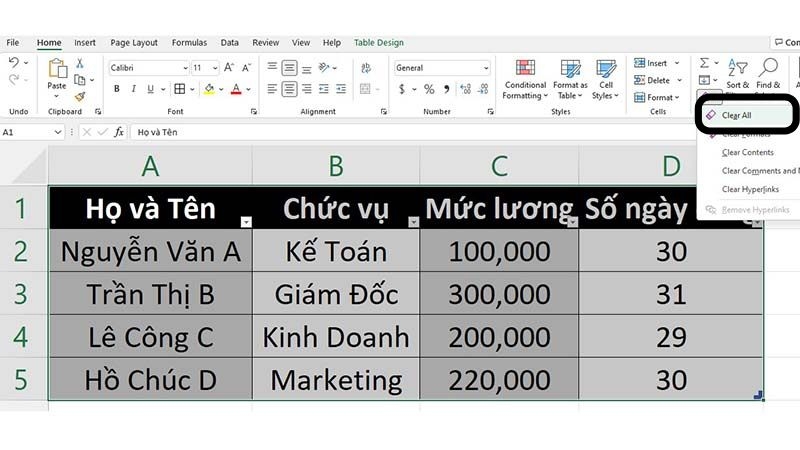The width and height of the screenshot is (800, 450).
Task: Apply the Comma Style format
Action: (x=446, y=89)
